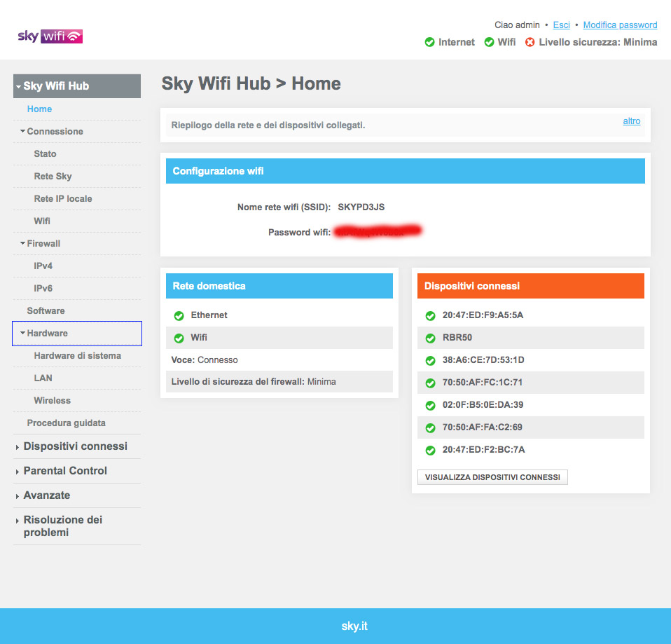
Task: Open the Wifi item under Connessione
Action: tap(42, 221)
